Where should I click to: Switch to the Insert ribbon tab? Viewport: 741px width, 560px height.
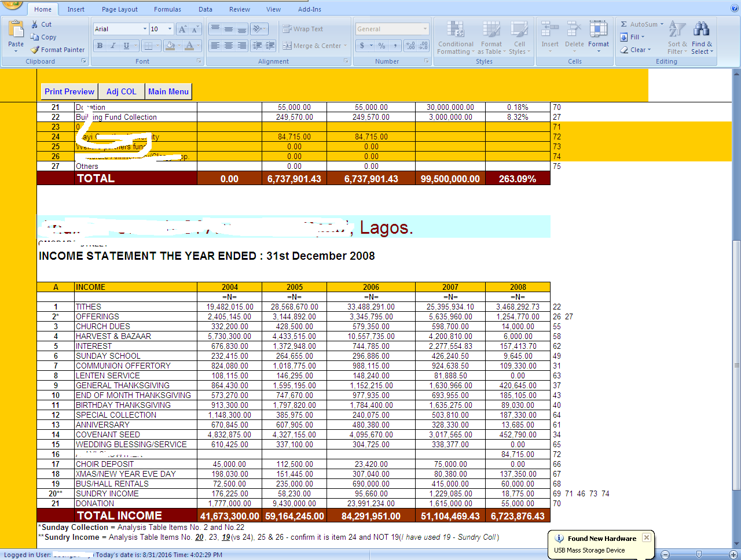point(76,9)
